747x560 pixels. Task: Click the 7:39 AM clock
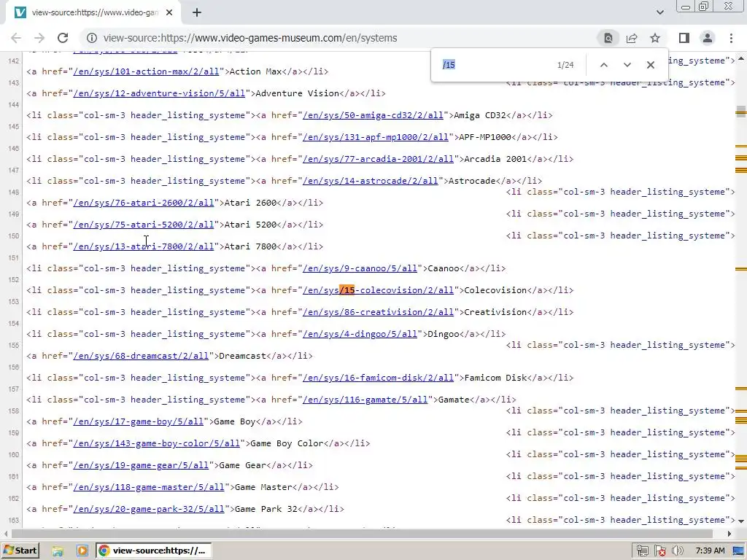[710, 551]
